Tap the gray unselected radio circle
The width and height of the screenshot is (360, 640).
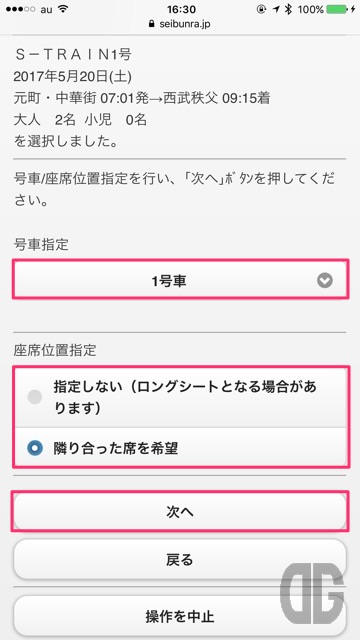pyautogui.click(x=35, y=397)
